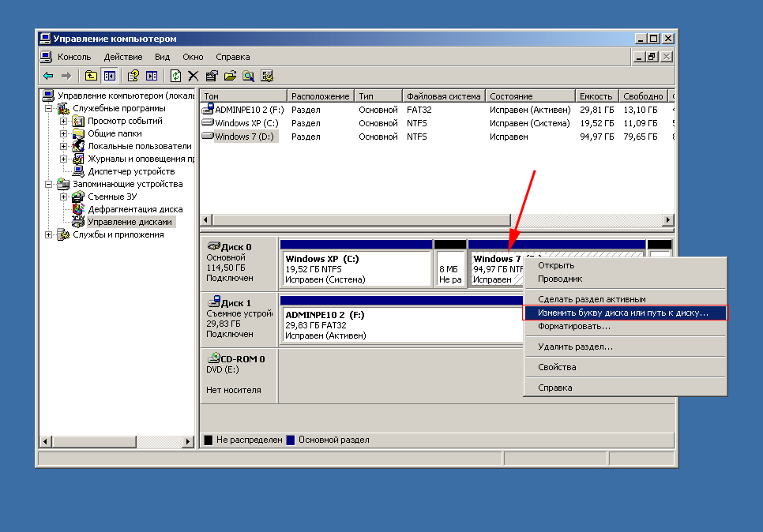Click the black X delete toolbar icon
This screenshot has height=532, width=763.
pyautogui.click(x=194, y=76)
